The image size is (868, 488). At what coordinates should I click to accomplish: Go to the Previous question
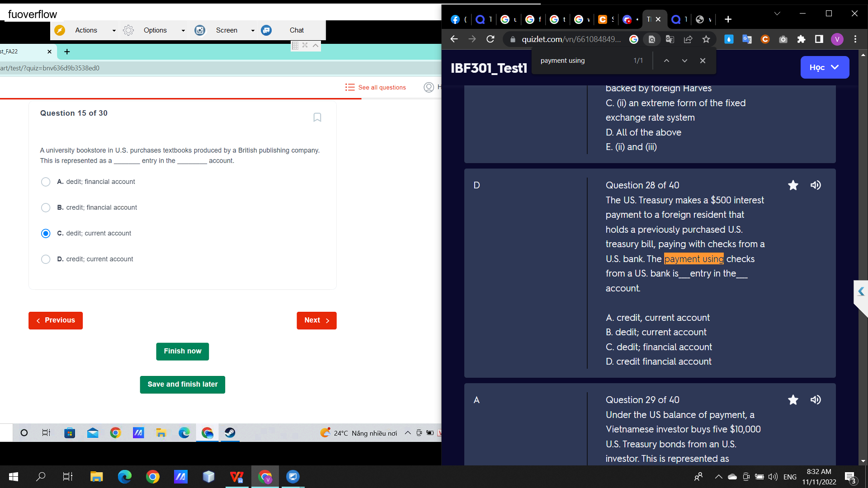coord(56,320)
